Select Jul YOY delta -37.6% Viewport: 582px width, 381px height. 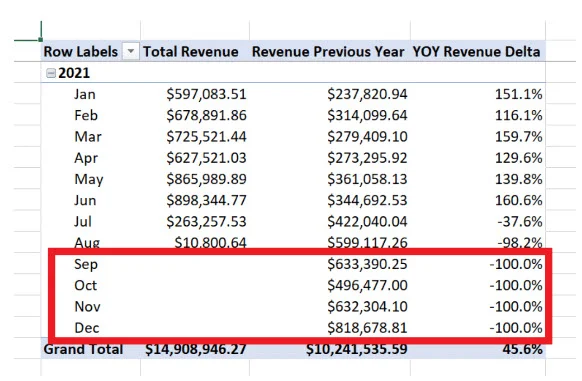click(x=520, y=222)
